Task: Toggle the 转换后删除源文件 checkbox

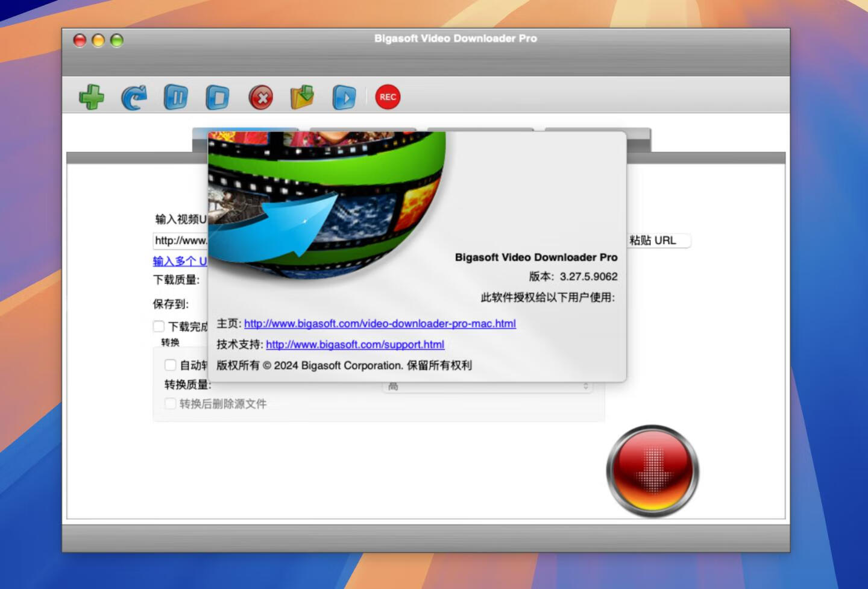Action: tap(171, 403)
